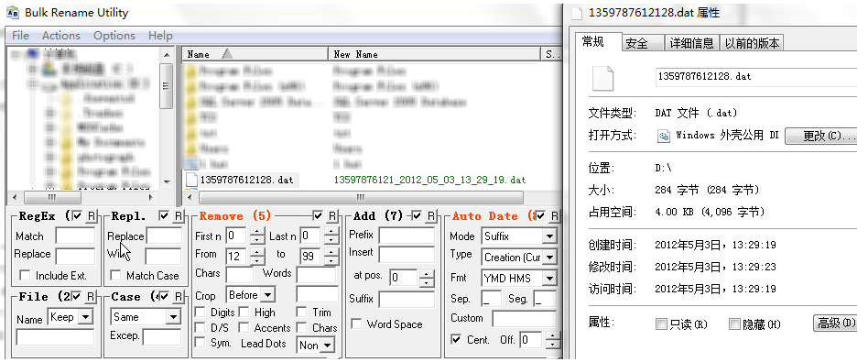
Task: Click the RegEx Match input field
Action: click(75, 236)
